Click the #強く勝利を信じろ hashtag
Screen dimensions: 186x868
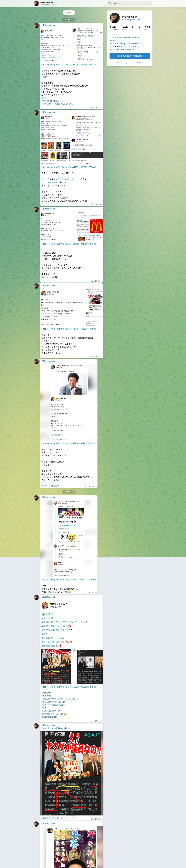pyautogui.click(x=50, y=101)
